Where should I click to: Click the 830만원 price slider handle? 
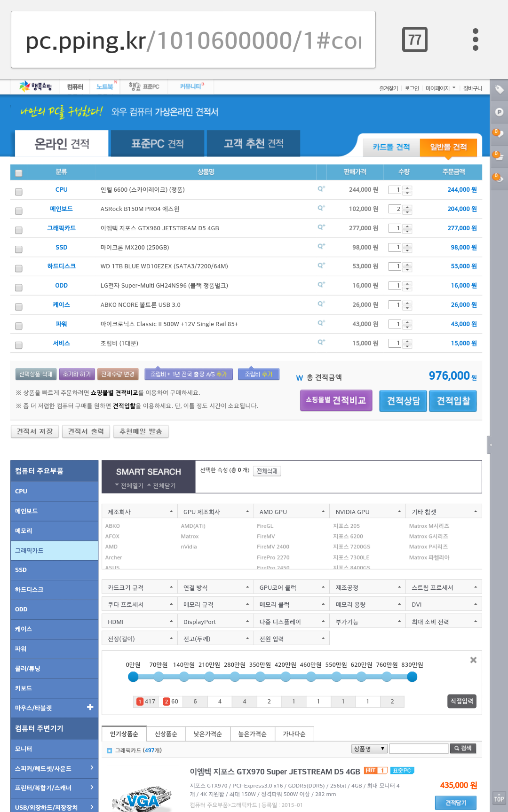coord(412,677)
